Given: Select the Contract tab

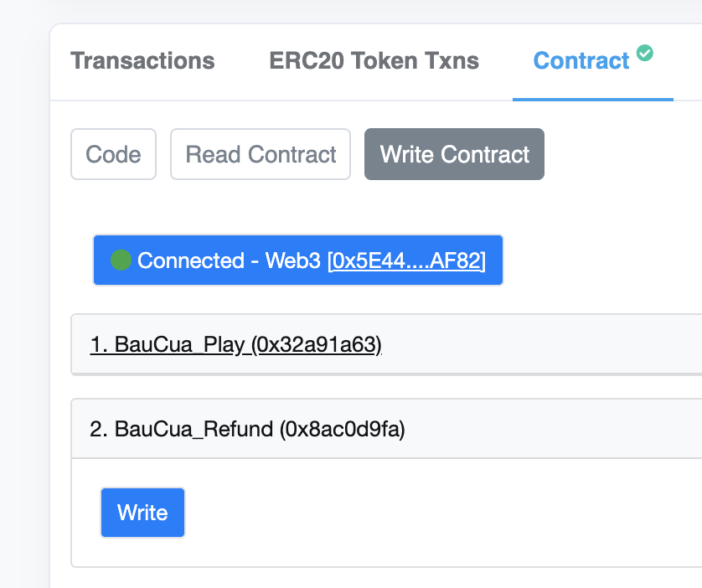Looking at the screenshot, I should (x=581, y=61).
